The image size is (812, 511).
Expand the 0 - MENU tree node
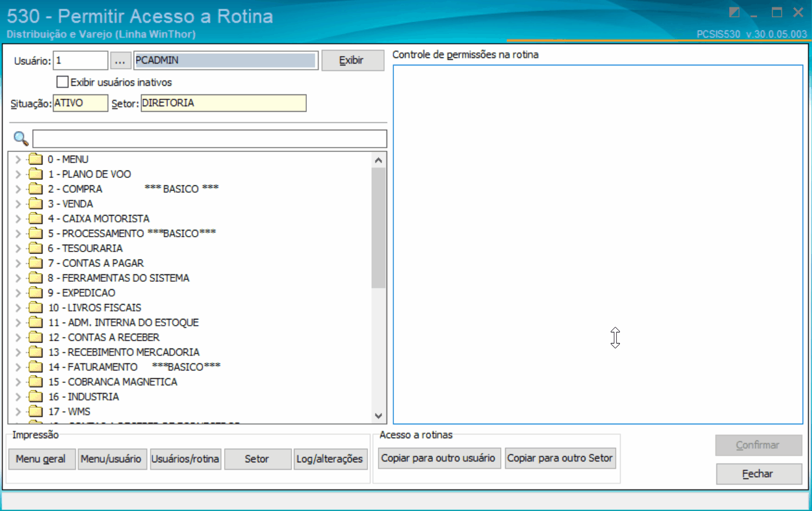(18, 159)
